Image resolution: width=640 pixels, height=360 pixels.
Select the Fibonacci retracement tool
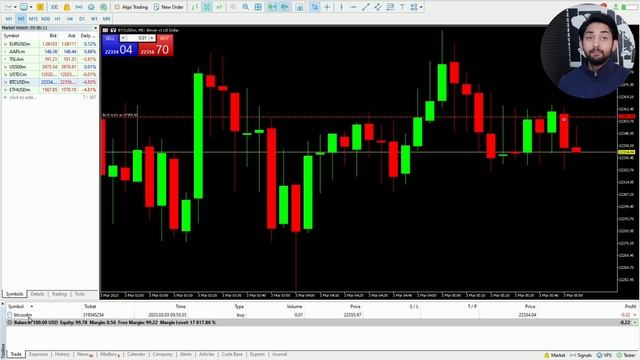click(390, 7)
